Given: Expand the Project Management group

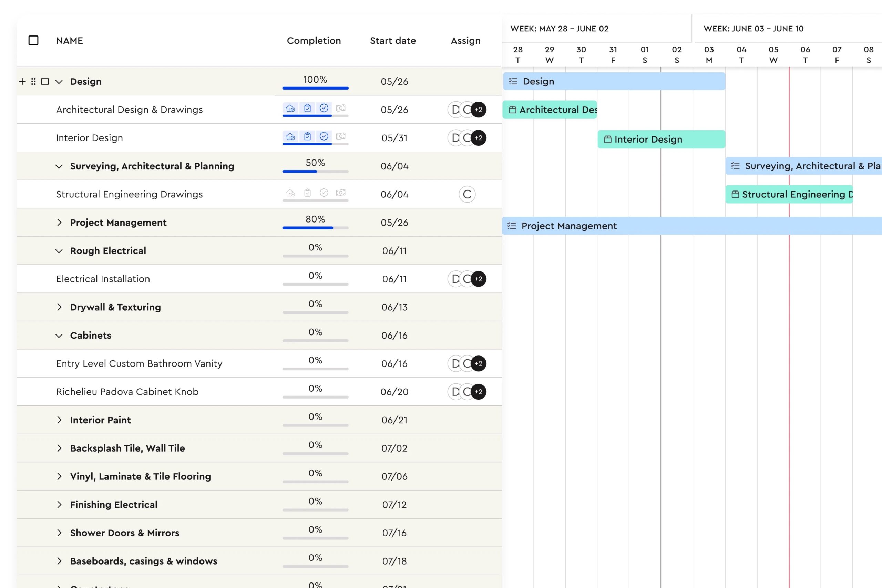Looking at the screenshot, I should tap(59, 223).
